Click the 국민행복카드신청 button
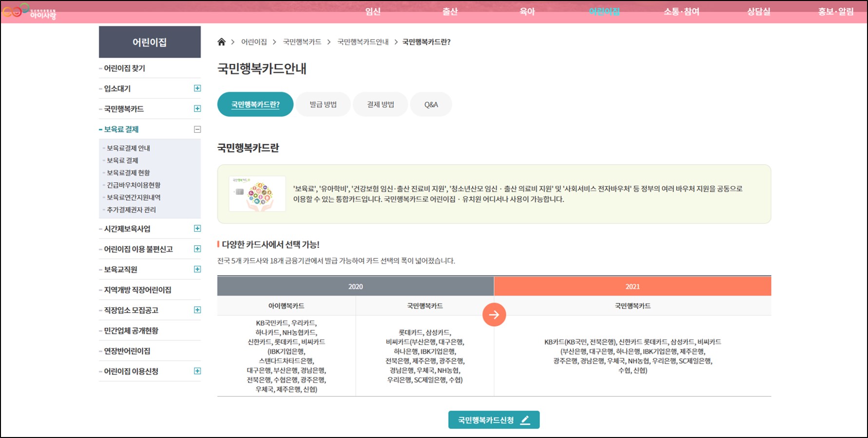 (x=494, y=420)
